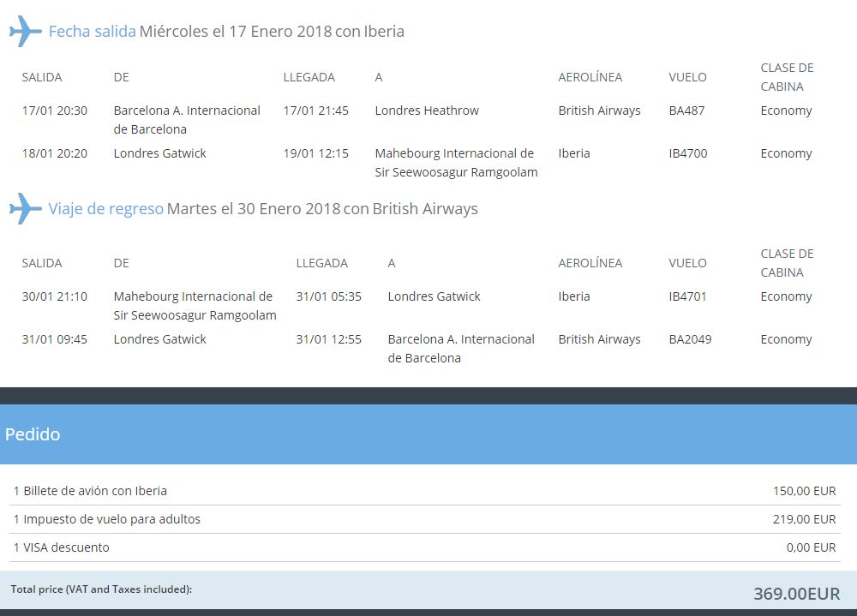Select the 'Viaje de regreso' heading text
This screenshot has width=857, height=616.
coord(106,209)
